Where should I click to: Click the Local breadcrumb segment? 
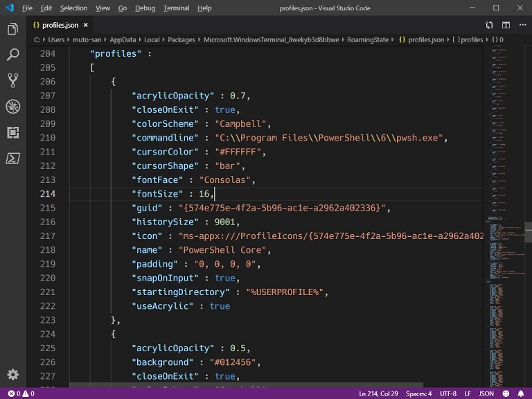coord(152,39)
